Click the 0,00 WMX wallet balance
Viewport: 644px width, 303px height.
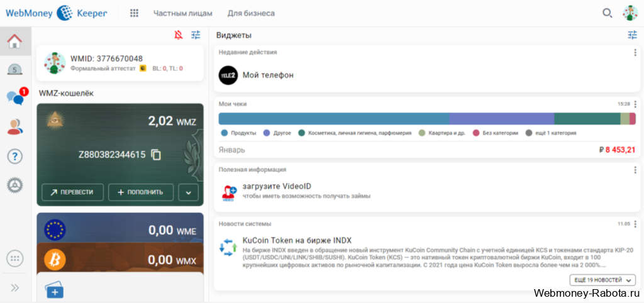[172, 260]
